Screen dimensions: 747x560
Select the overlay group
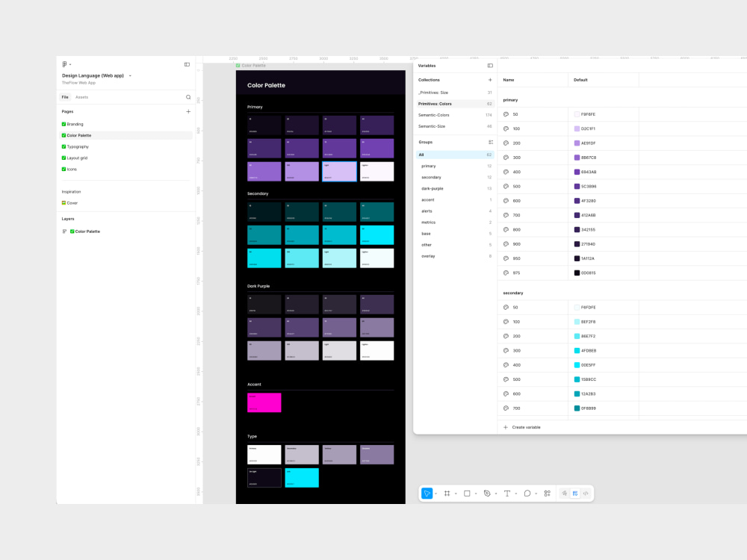point(455,256)
